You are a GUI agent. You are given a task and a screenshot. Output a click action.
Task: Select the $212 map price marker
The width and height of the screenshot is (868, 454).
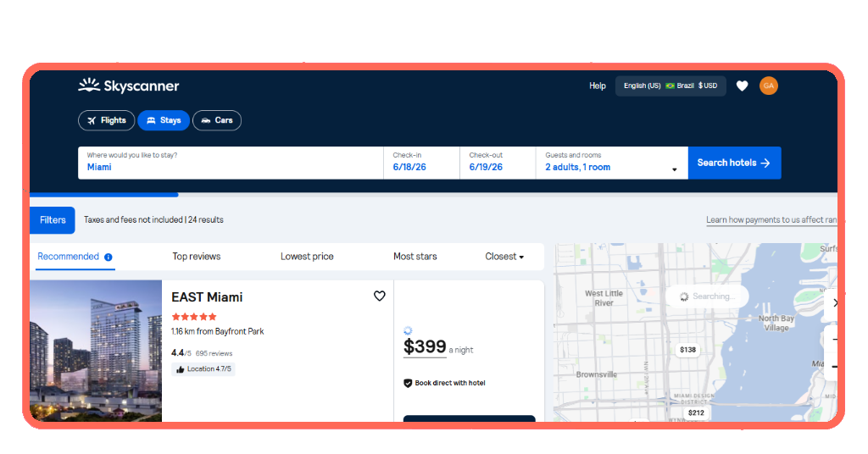(x=696, y=413)
